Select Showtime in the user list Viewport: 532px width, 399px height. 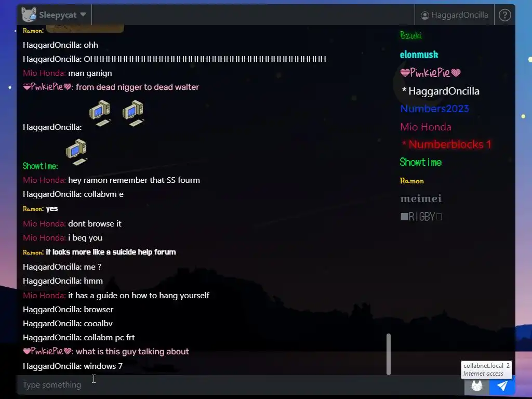421,162
